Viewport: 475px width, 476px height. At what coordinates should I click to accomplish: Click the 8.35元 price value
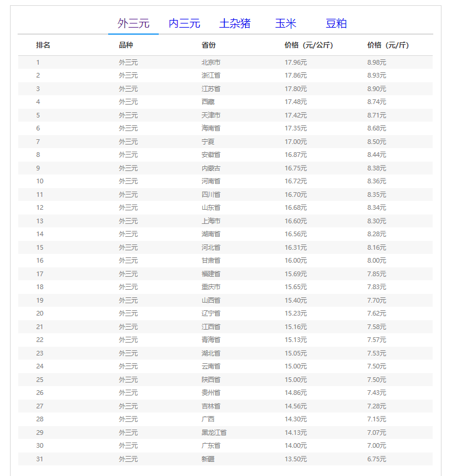click(377, 195)
